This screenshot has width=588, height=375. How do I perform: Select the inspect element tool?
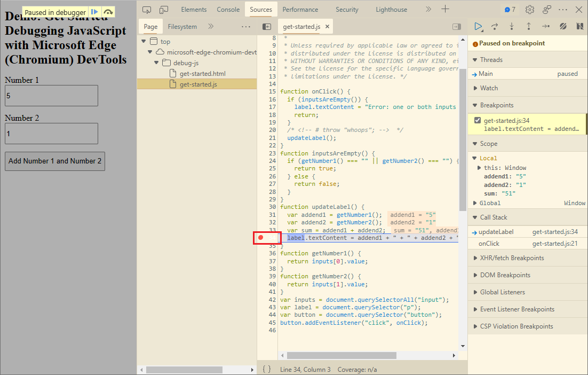pos(146,9)
